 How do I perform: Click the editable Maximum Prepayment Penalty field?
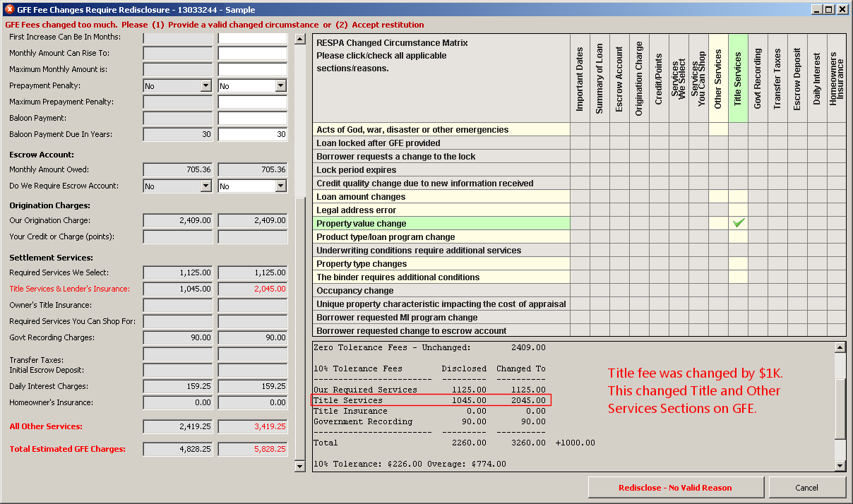click(252, 102)
